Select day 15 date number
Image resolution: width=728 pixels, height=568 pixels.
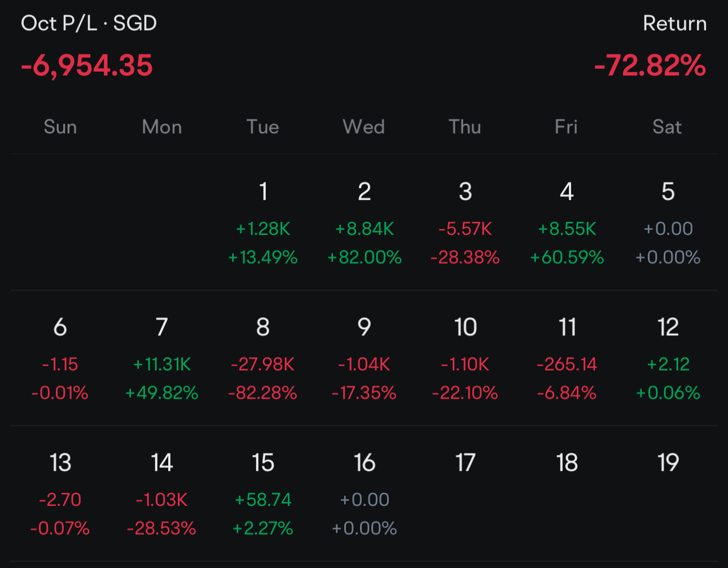pos(263,463)
